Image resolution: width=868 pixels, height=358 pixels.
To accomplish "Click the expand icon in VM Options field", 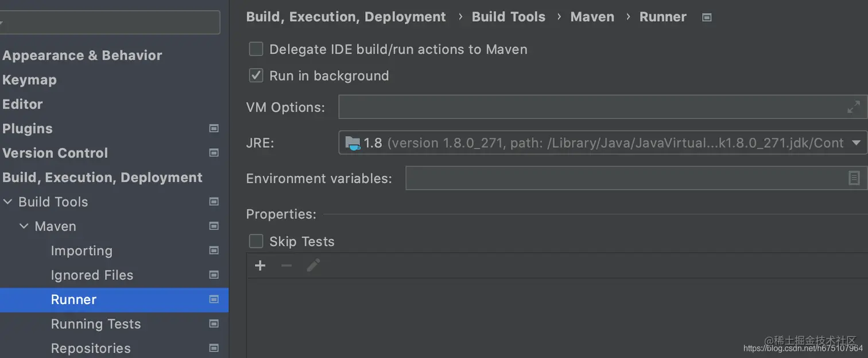I will pos(854,107).
